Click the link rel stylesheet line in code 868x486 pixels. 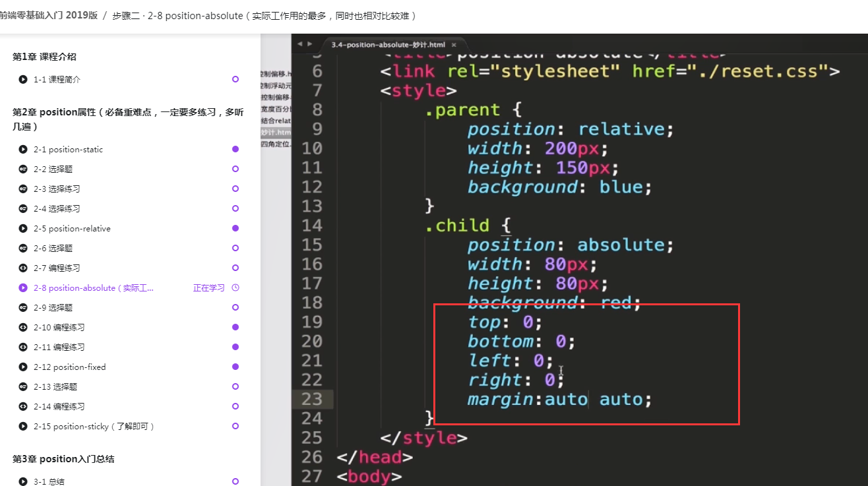610,71
